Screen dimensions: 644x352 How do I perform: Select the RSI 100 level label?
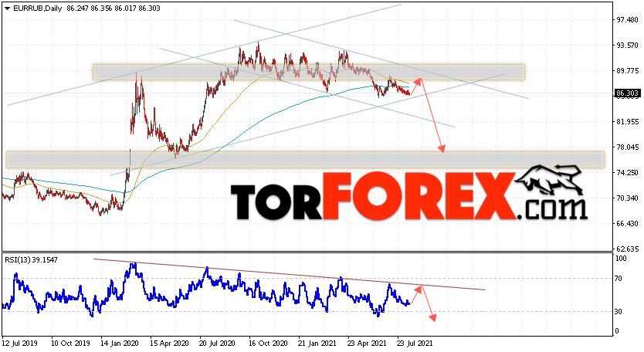point(621,259)
